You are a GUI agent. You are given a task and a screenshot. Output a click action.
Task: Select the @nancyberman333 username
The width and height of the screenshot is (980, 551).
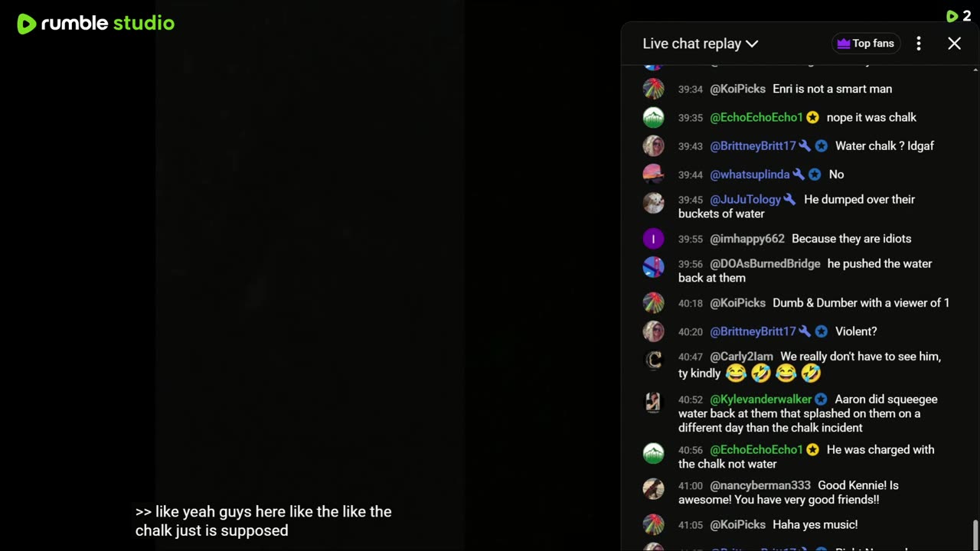coord(760,485)
